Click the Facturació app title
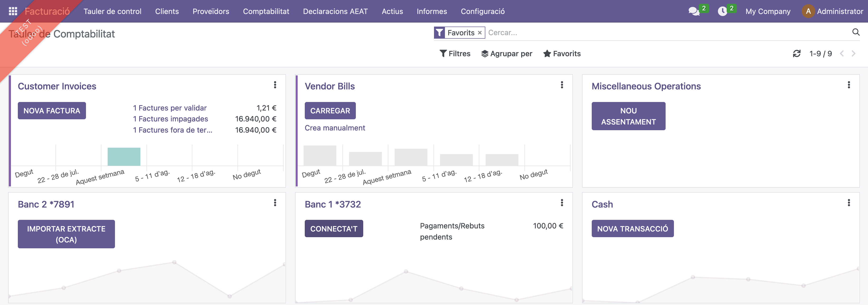Viewport: 868px width, 305px height. [47, 11]
